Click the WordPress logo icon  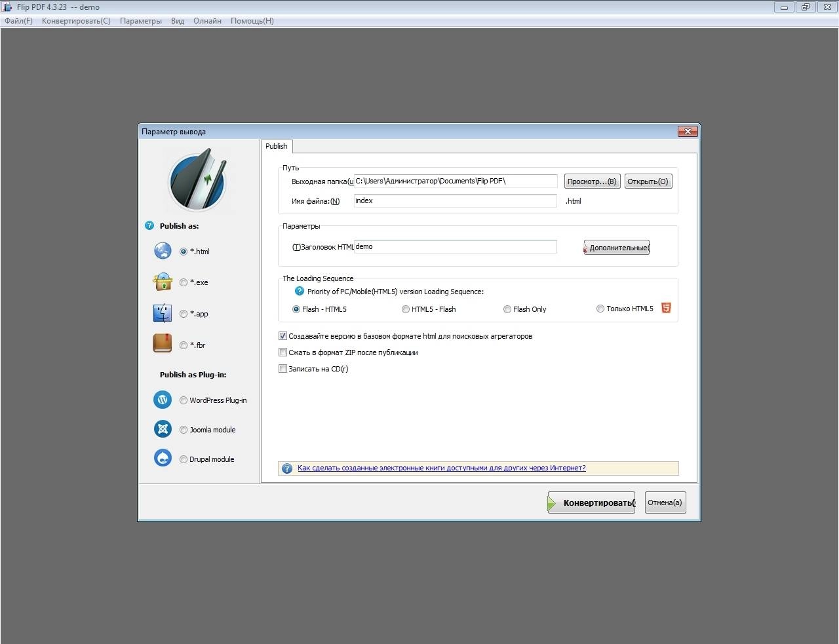tap(163, 400)
